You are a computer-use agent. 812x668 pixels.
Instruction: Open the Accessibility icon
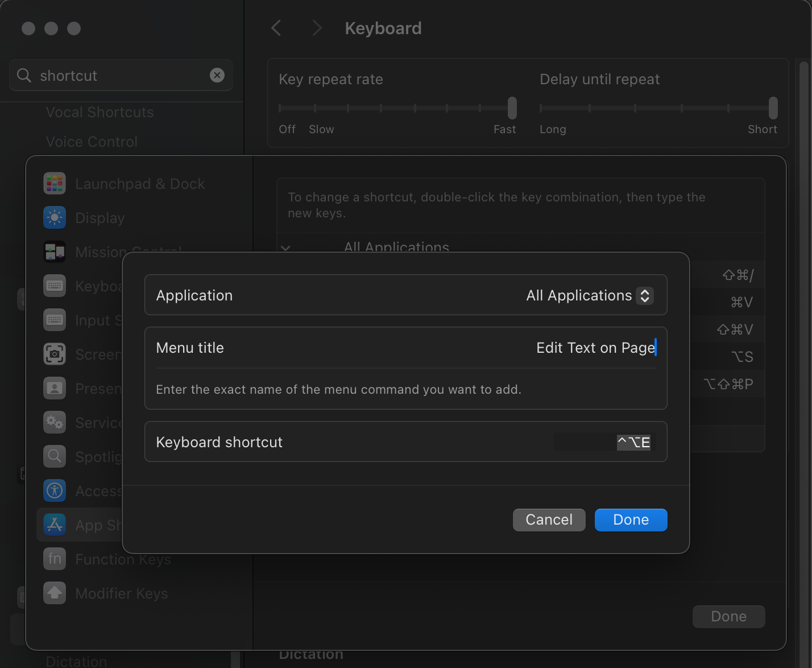(x=55, y=491)
